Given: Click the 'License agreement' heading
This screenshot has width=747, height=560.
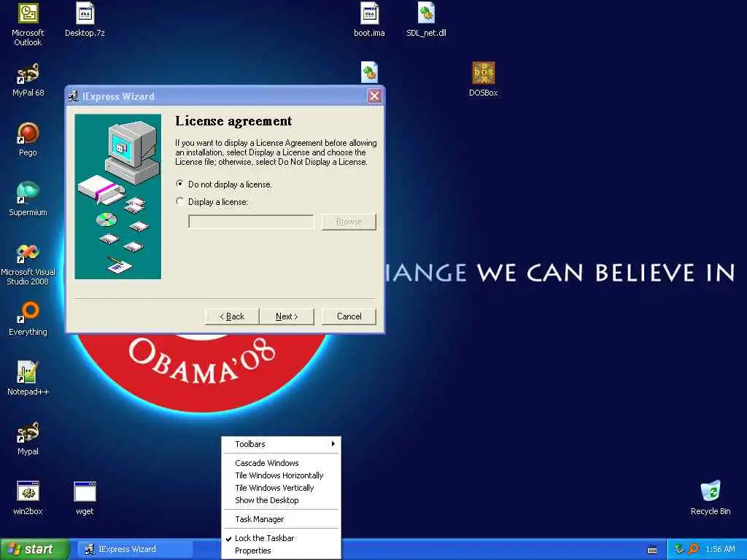Looking at the screenshot, I should 233,121.
